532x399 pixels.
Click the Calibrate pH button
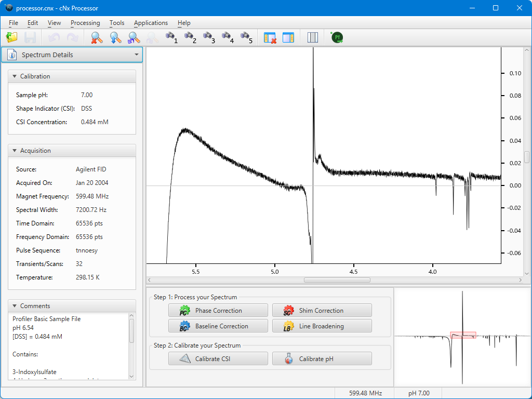(x=322, y=358)
